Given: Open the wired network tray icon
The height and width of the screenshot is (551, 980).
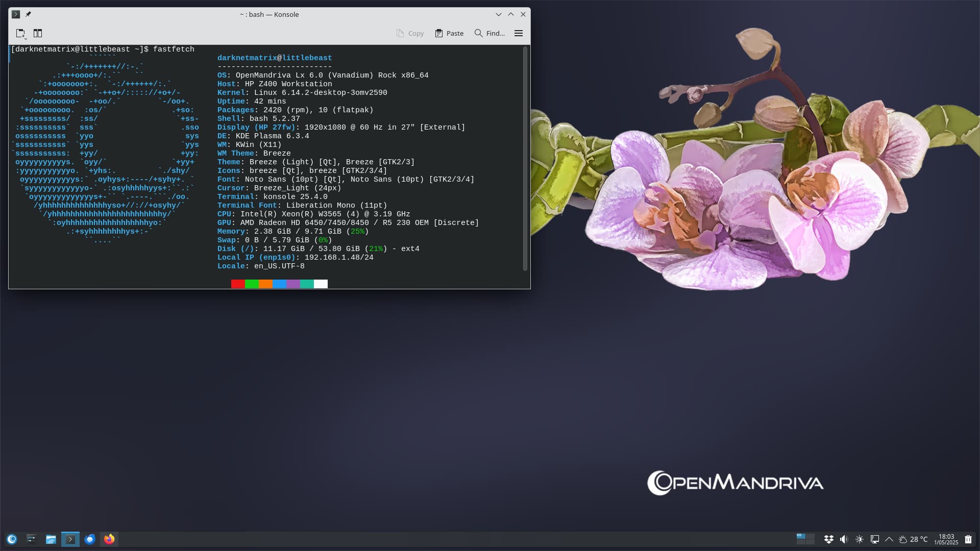Looking at the screenshot, I should click(x=874, y=539).
